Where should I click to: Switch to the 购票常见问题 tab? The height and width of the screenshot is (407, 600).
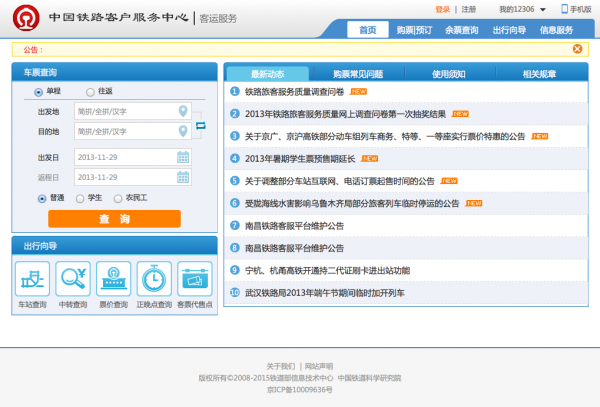click(x=358, y=74)
